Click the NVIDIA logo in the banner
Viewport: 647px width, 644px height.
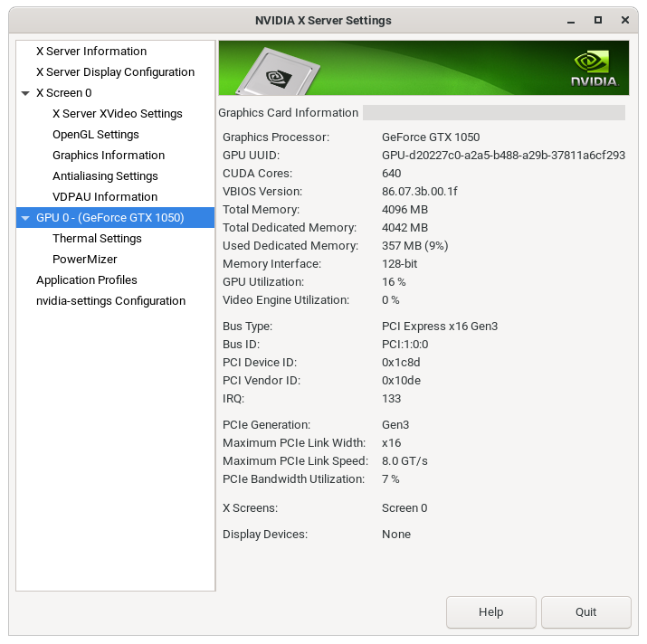(594, 69)
